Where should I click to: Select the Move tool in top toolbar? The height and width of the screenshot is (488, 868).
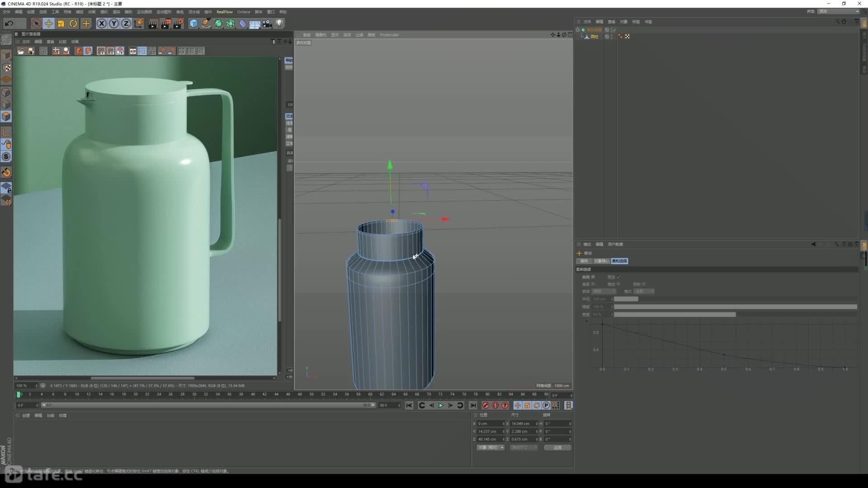(48, 23)
